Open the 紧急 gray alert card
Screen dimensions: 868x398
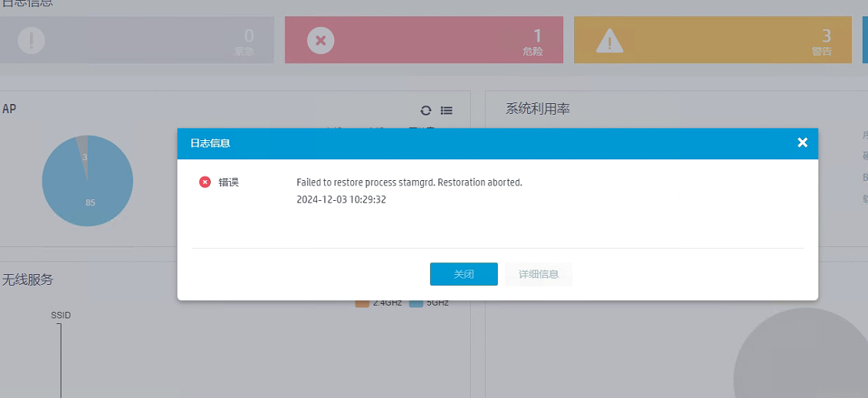pos(135,40)
